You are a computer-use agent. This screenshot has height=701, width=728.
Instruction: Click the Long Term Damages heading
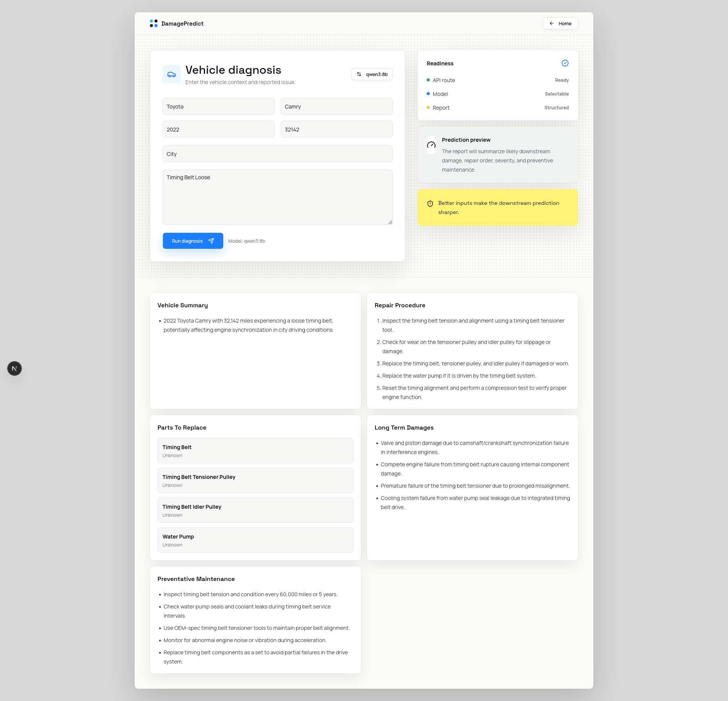tap(404, 428)
